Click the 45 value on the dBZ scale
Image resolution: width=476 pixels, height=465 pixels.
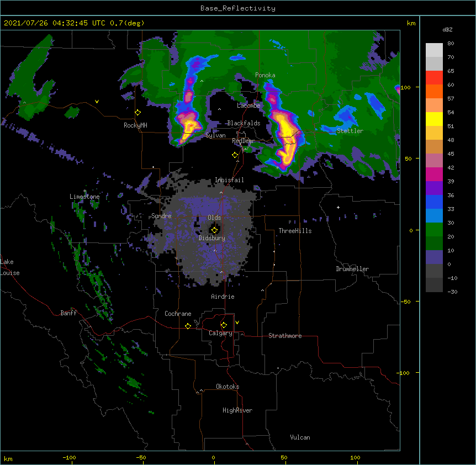[x=451, y=154]
